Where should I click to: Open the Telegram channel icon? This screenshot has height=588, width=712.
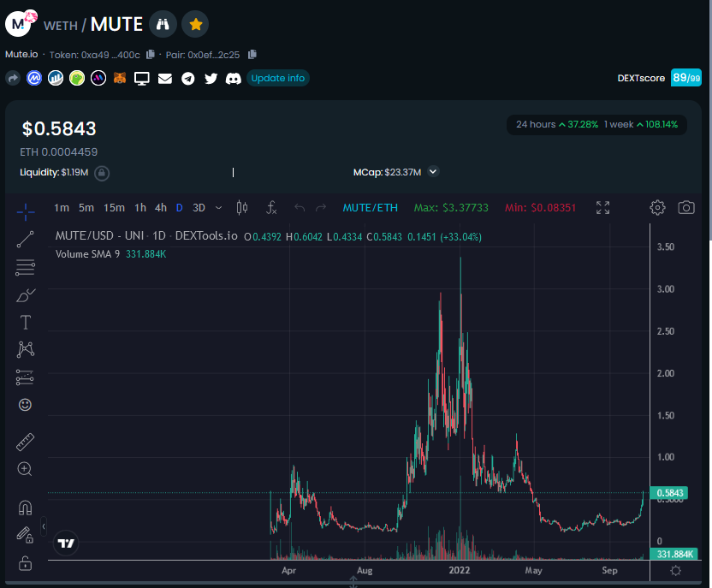point(188,79)
